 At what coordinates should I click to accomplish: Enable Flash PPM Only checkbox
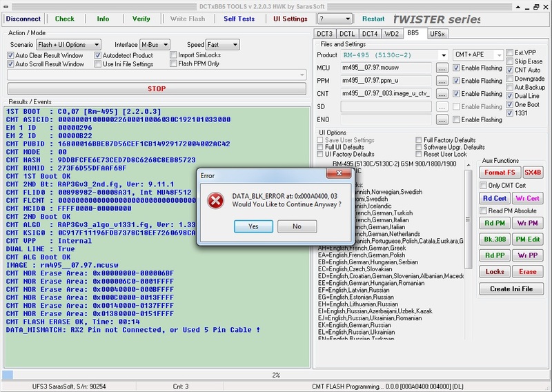(x=173, y=63)
